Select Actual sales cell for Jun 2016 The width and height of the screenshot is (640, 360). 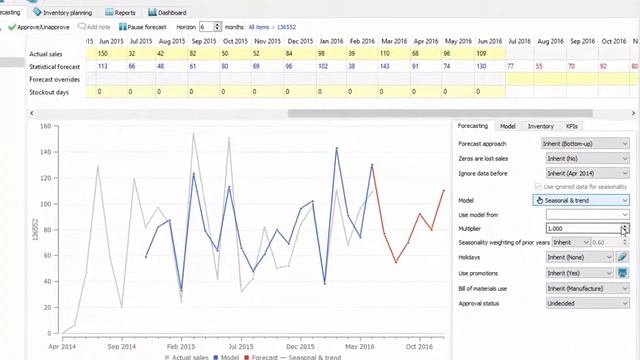point(490,53)
